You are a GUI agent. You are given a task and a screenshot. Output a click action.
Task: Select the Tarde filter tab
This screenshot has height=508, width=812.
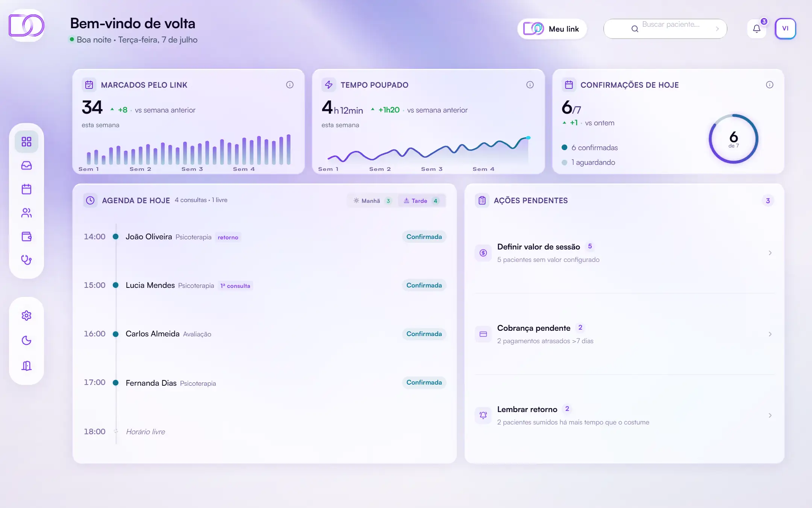[421, 201]
